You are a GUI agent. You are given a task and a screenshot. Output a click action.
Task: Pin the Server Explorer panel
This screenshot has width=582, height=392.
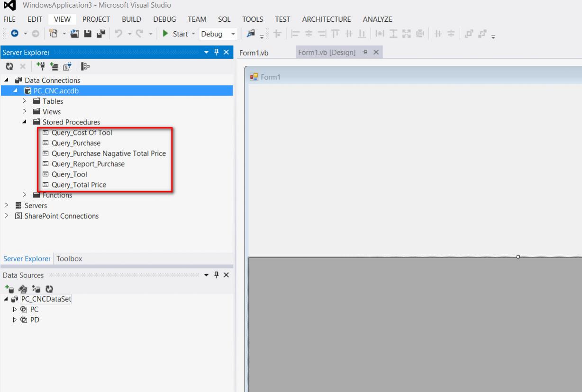pos(217,52)
